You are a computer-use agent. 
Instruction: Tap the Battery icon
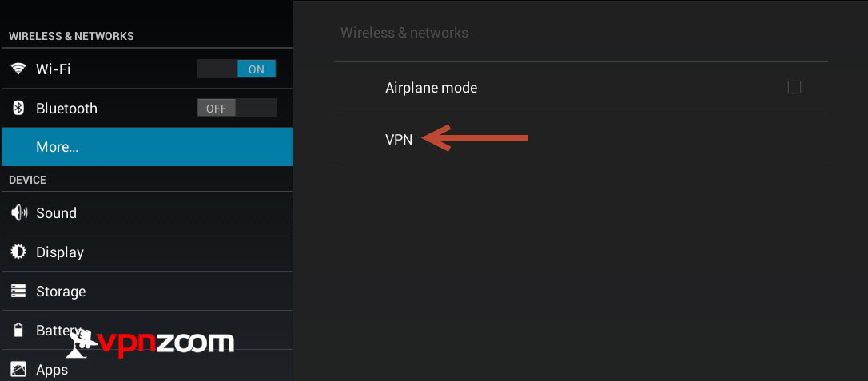click(x=19, y=330)
